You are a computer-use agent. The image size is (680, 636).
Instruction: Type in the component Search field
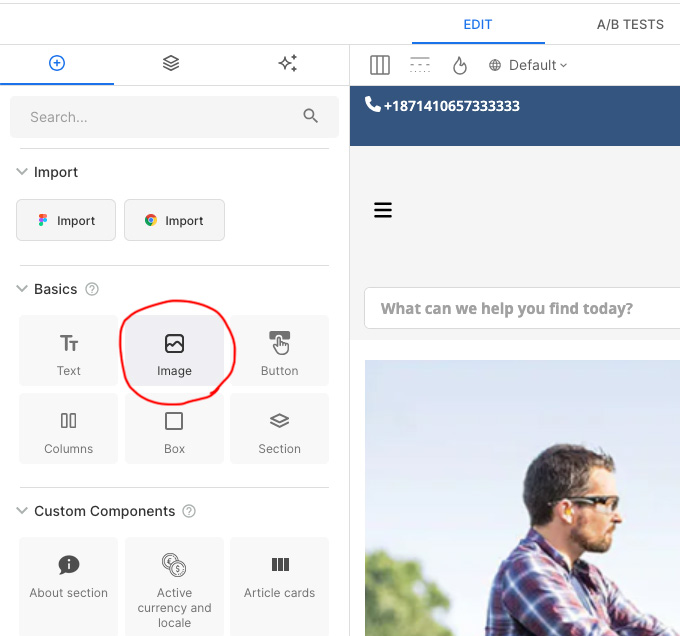pos(160,117)
